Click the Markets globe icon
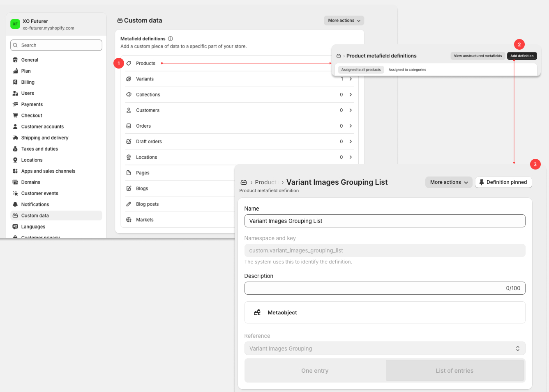This screenshot has width=549, height=392. (x=129, y=220)
